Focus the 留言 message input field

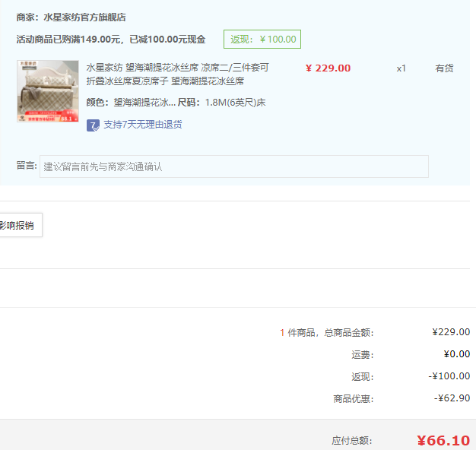[233, 166]
